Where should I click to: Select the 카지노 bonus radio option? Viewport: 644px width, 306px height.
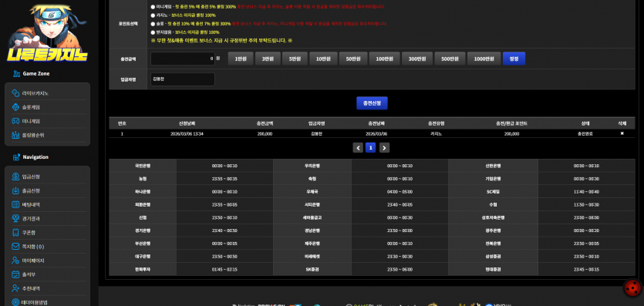click(x=153, y=15)
